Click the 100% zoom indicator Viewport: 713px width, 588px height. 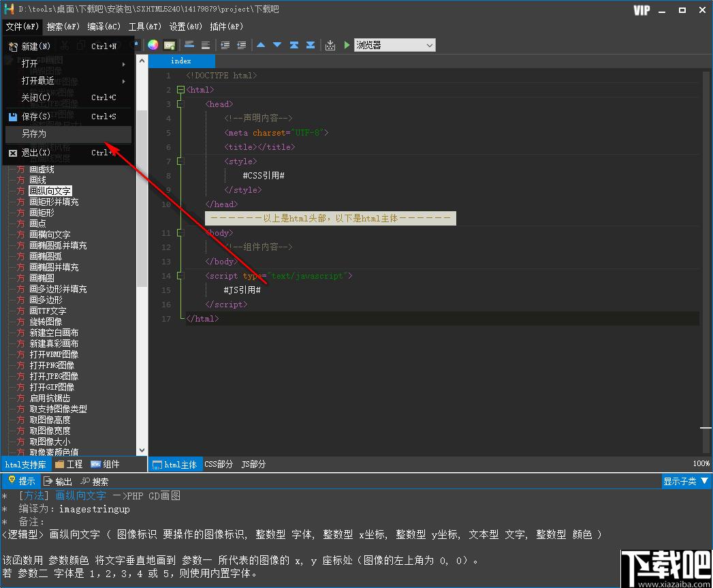point(701,463)
